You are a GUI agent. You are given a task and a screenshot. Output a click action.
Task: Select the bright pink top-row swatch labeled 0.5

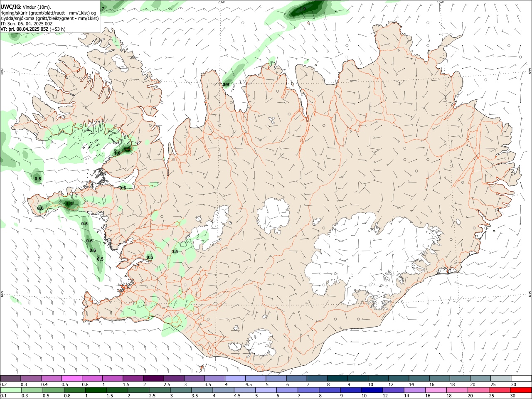coord(71,378)
